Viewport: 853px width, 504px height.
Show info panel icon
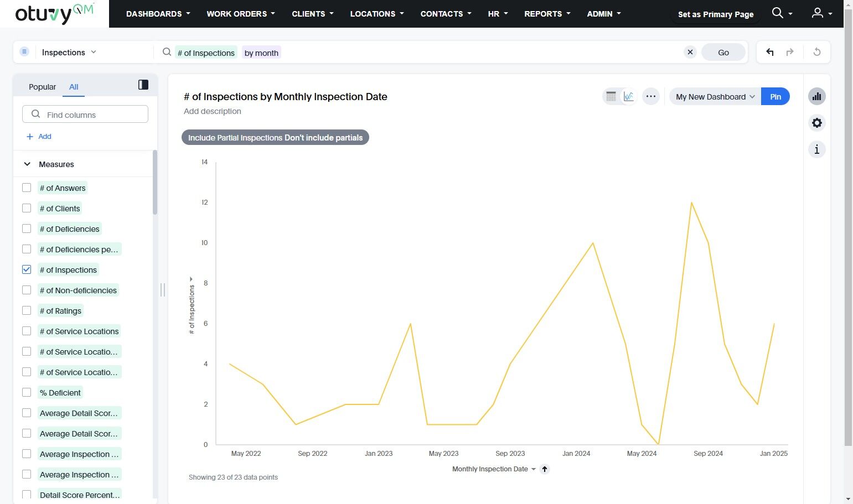click(816, 149)
